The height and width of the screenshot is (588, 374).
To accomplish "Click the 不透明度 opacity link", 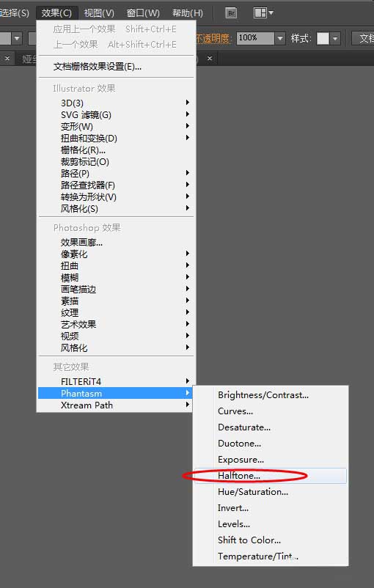I will [213, 38].
